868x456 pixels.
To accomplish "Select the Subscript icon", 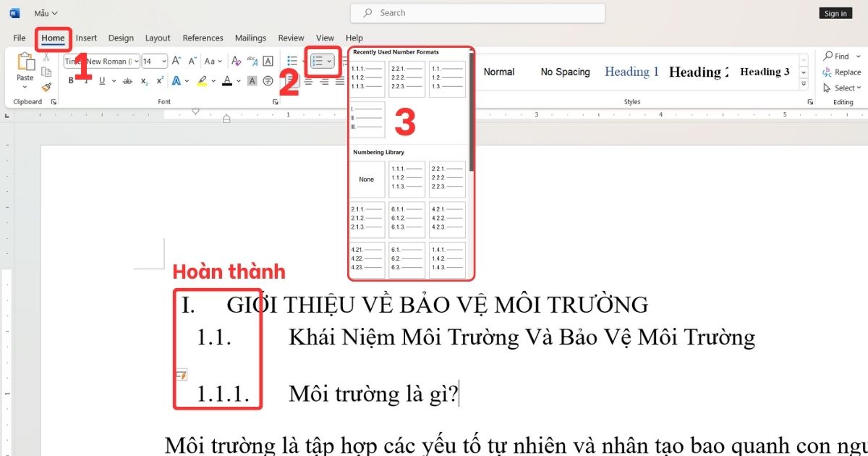I will 143,80.
